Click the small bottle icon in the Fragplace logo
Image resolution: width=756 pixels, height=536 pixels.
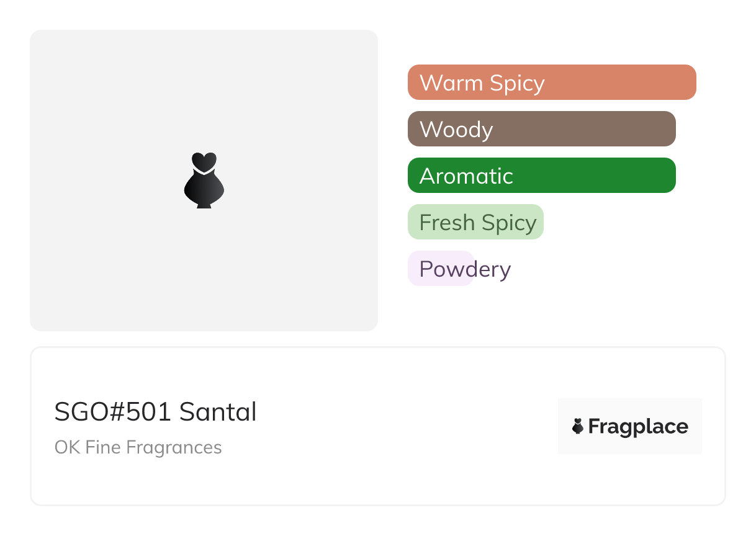click(x=578, y=426)
